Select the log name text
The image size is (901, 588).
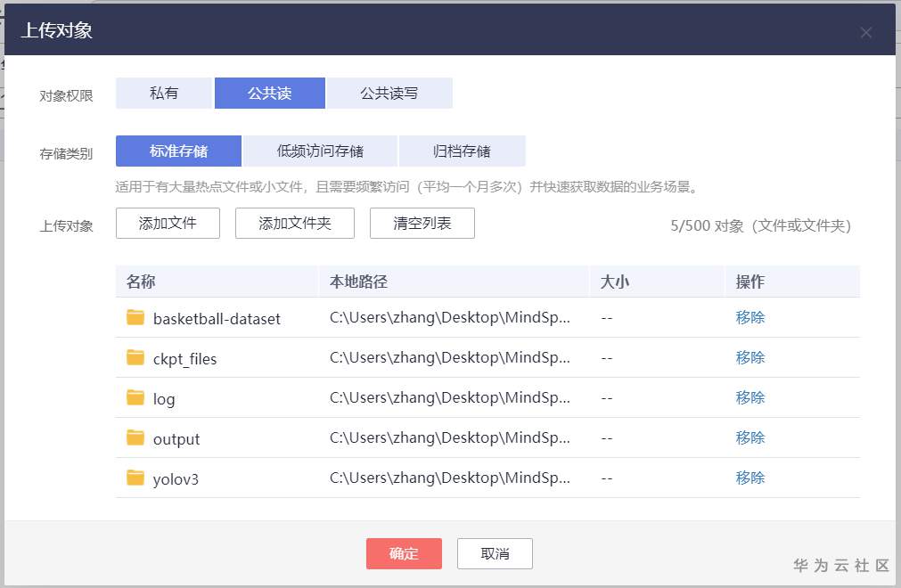(164, 400)
